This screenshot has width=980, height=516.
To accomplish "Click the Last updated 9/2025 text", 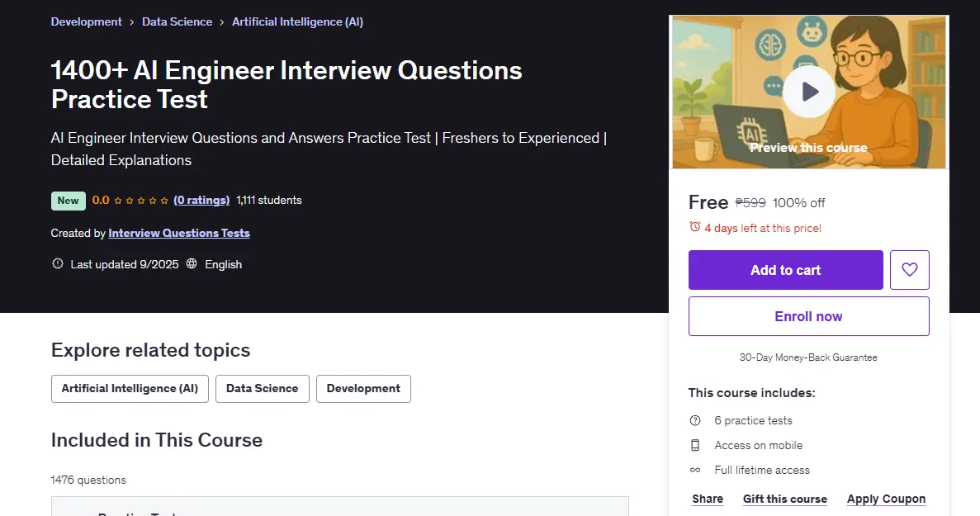I will tap(125, 264).
